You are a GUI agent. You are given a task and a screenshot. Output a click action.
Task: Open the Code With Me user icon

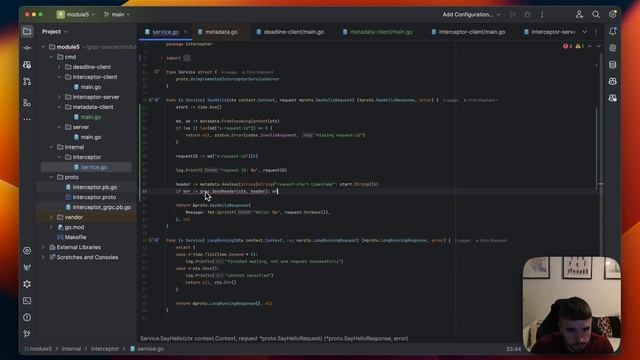579,14
